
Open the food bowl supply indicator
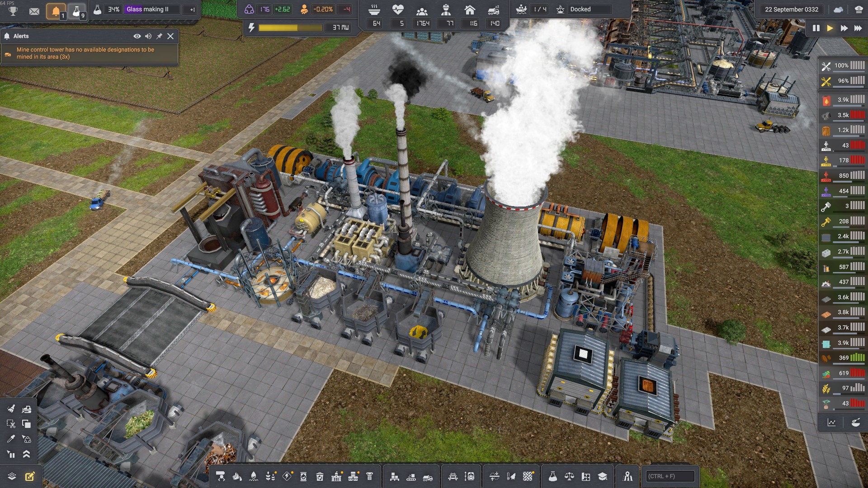(x=374, y=9)
